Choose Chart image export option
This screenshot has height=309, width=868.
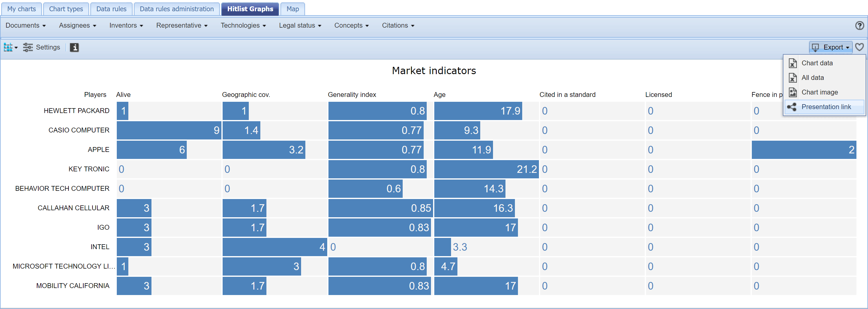(825, 92)
